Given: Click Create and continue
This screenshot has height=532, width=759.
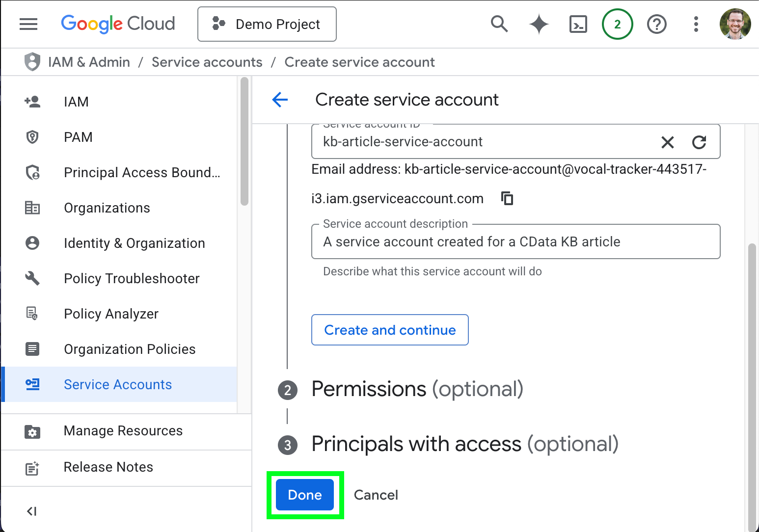Looking at the screenshot, I should coord(389,330).
